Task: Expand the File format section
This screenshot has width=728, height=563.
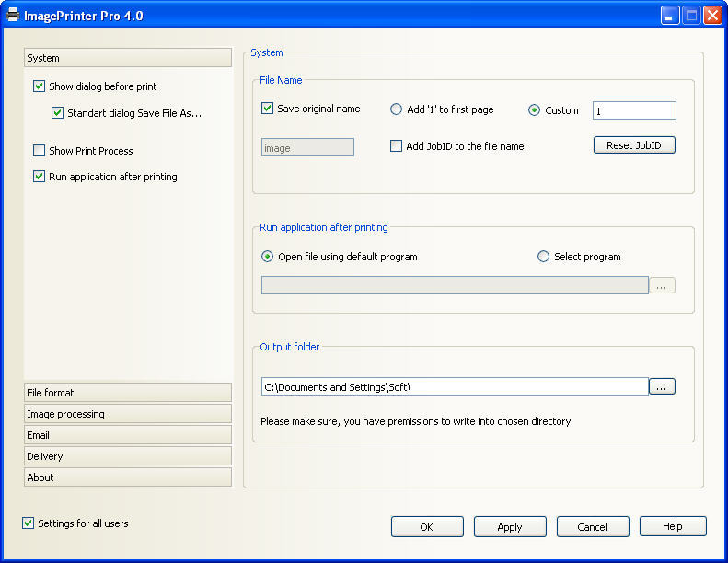Action: point(128,393)
